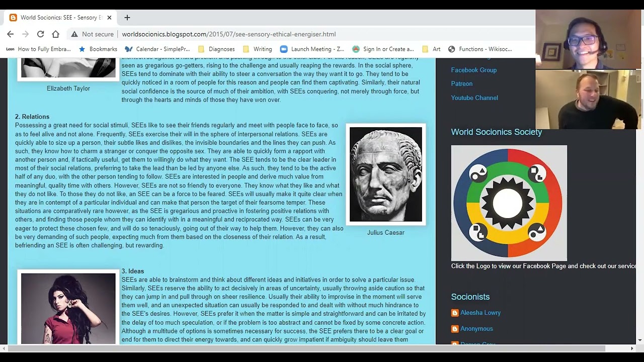644x362 pixels.
Task: Open the Patreon sidebar link
Action: [x=462, y=84]
